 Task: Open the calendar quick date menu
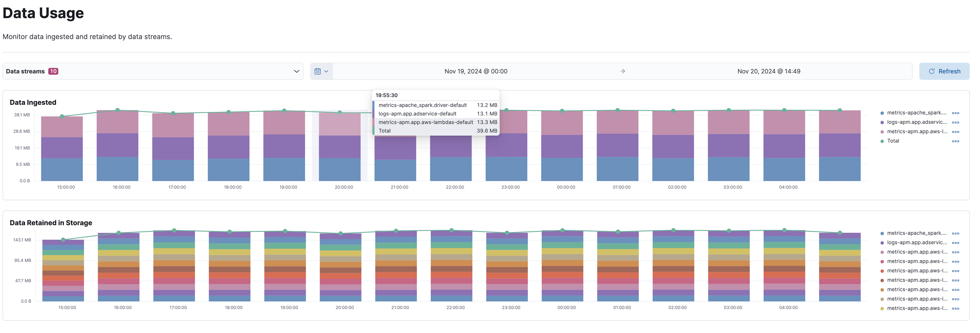tap(321, 71)
